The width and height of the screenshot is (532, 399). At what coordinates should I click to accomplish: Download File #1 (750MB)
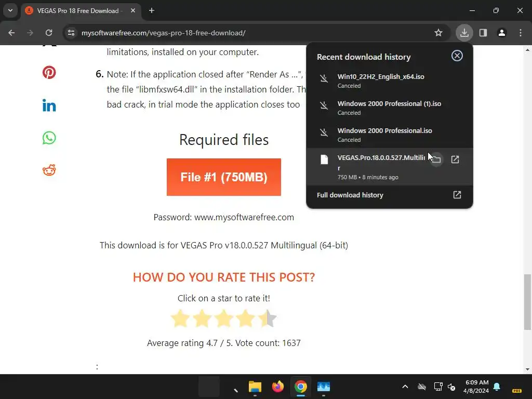224,177
